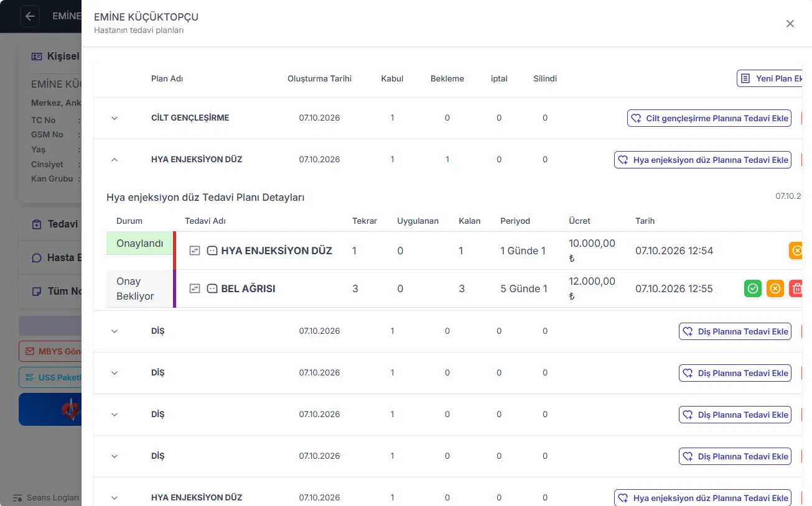Image resolution: width=812 pixels, height=506 pixels.
Task: Click the date 07.10.2026 12:54
Action: [x=674, y=251]
